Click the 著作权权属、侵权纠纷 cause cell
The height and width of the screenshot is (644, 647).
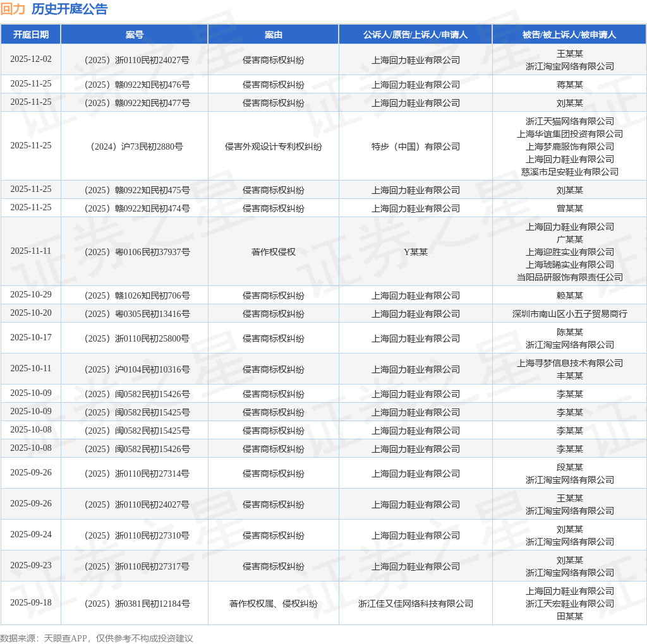coord(273,604)
